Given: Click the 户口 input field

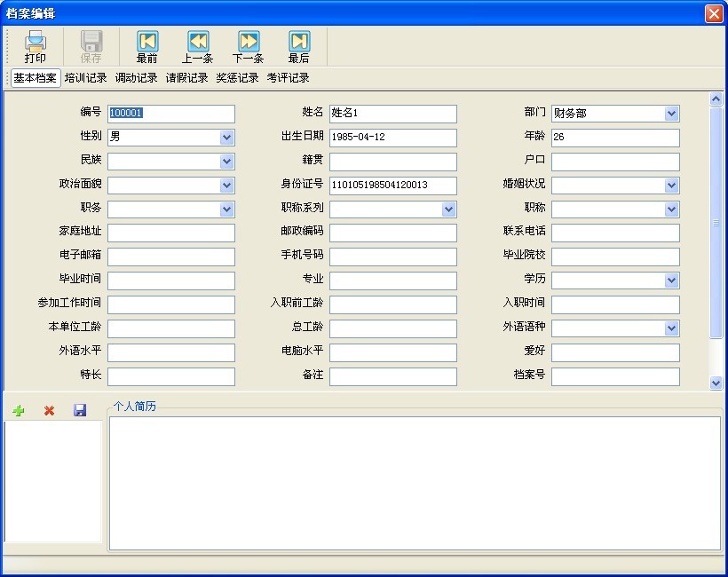Looking at the screenshot, I should pos(615,162).
